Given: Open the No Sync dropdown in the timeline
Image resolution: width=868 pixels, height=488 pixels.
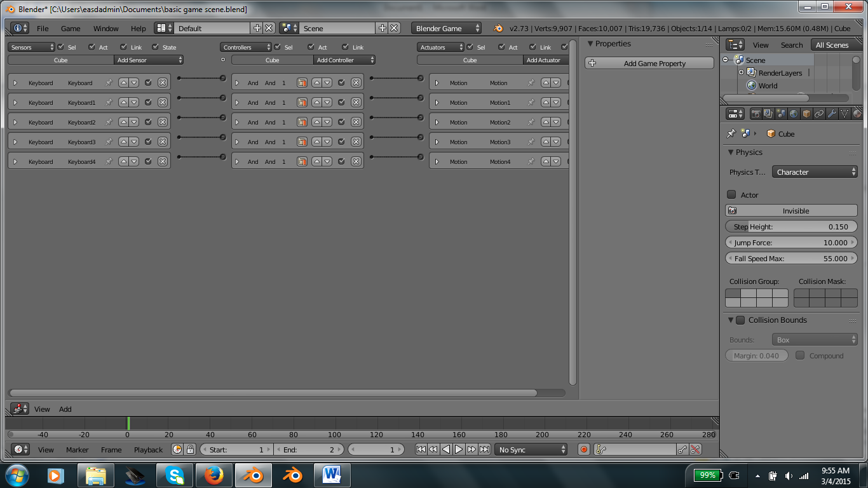Looking at the screenshot, I should tap(531, 449).
